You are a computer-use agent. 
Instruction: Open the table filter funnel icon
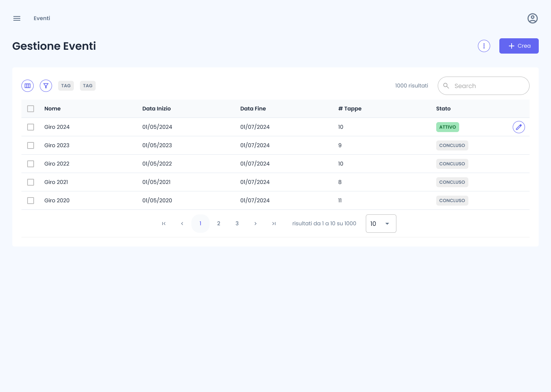pos(46,86)
